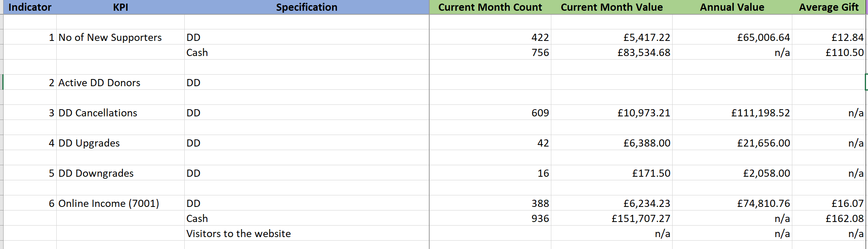Select indicator number 6
The image size is (868, 249).
click(x=30, y=203)
